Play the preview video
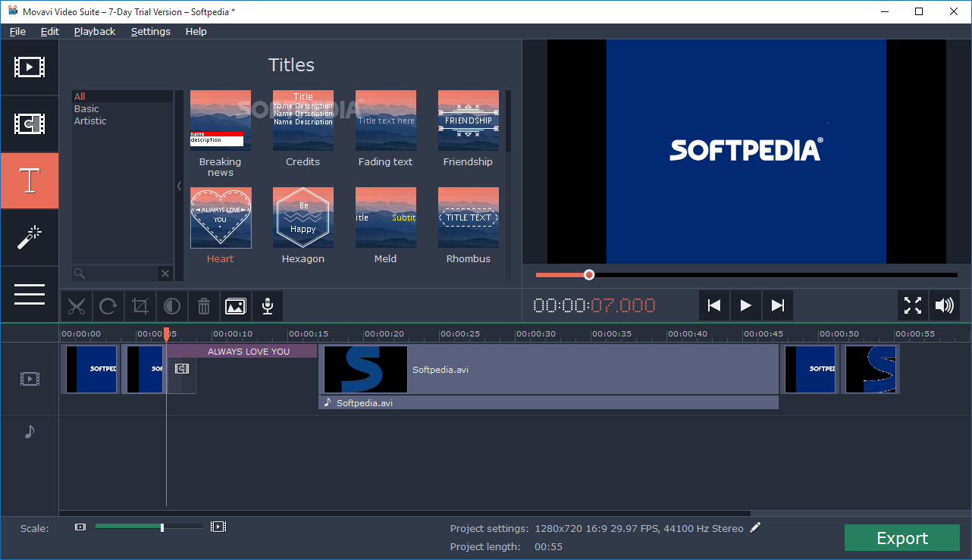The width and height of the screenshot is (972, 560). 745,305
